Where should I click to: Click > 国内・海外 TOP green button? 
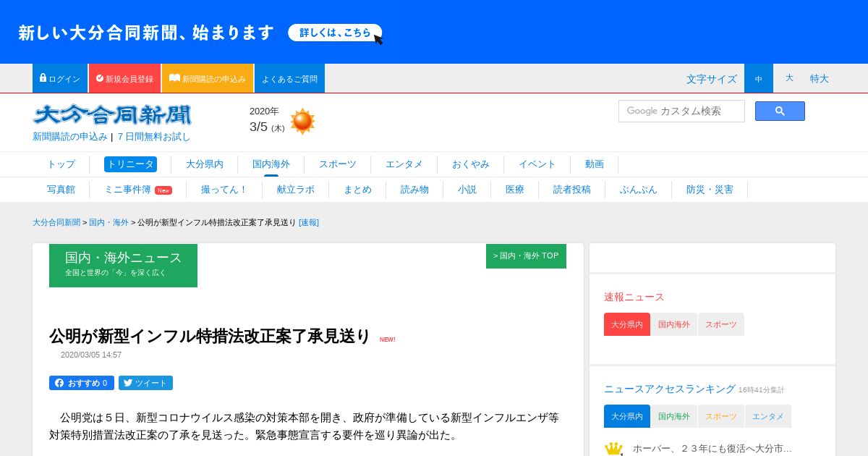point(526,256)
